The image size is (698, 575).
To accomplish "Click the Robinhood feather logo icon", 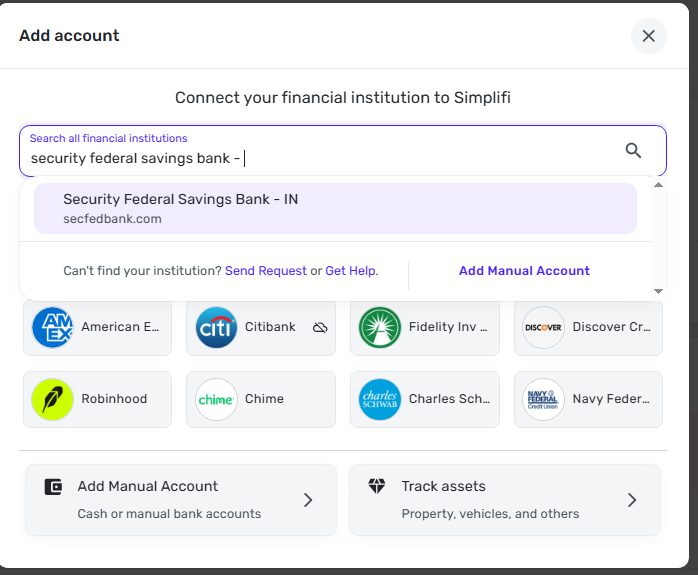I will [x=52, y=399].
